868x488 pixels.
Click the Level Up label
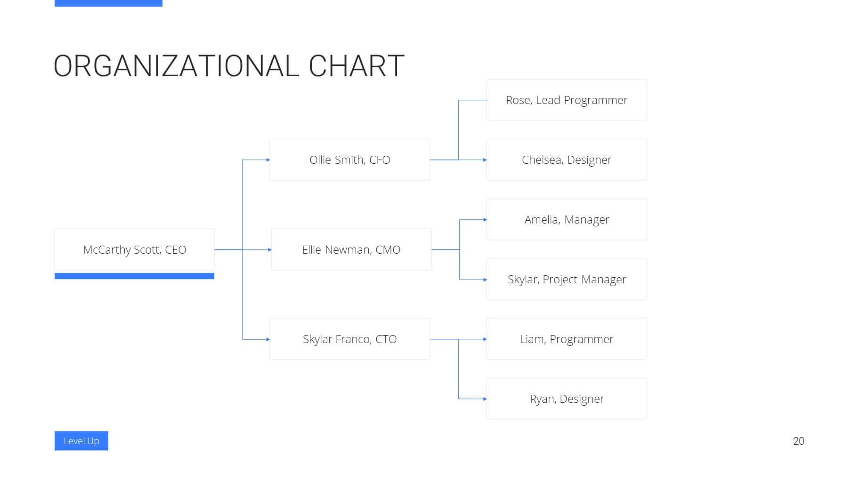point(81,441)
